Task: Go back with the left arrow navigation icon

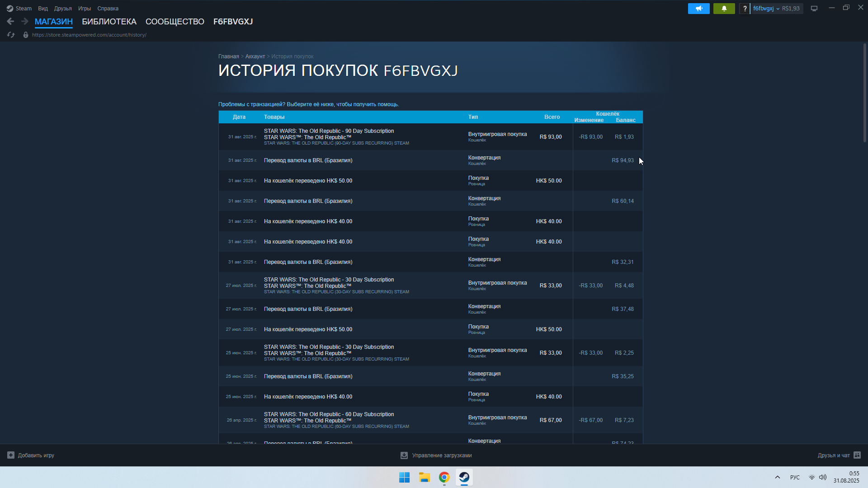Action: (10, 21)
